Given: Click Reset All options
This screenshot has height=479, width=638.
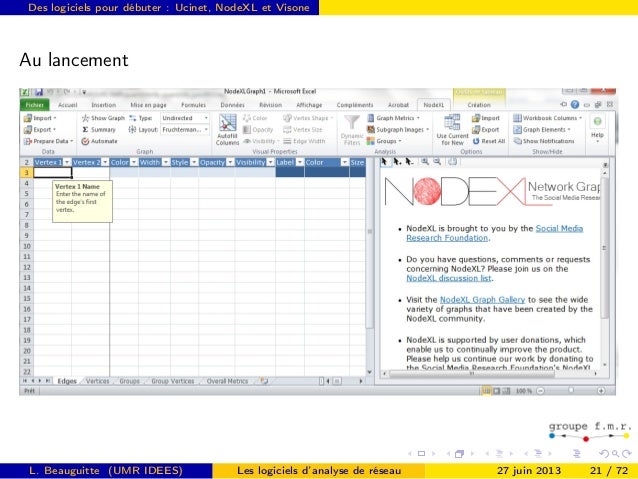Looking at the screenshot, I should pyautogui.click(x=489, y=141).
